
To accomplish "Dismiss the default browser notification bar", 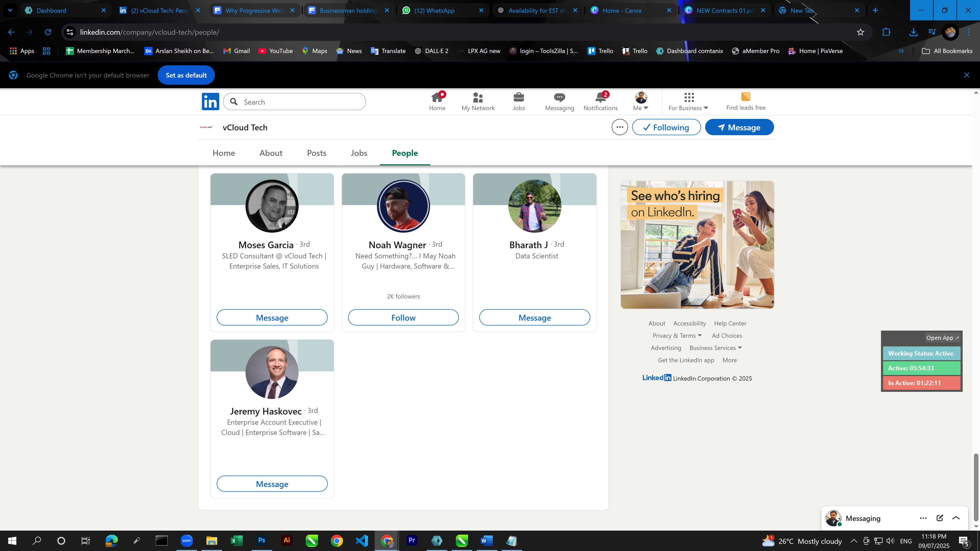I will click(x=967, y=75).
